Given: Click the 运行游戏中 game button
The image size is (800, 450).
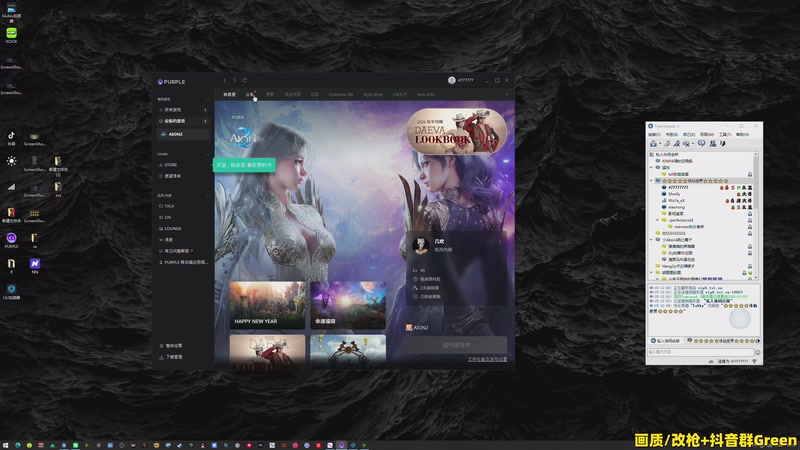Looking at the screenshot, I should [457, 345].
